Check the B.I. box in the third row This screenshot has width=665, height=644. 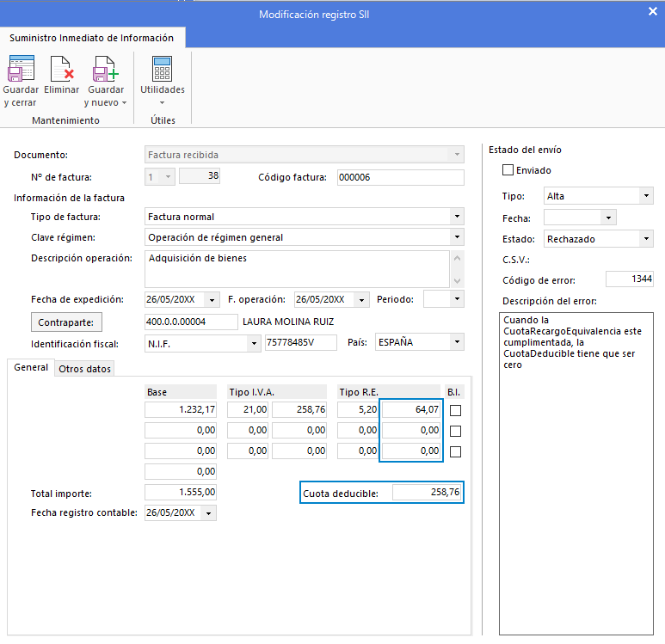[455, 451]
